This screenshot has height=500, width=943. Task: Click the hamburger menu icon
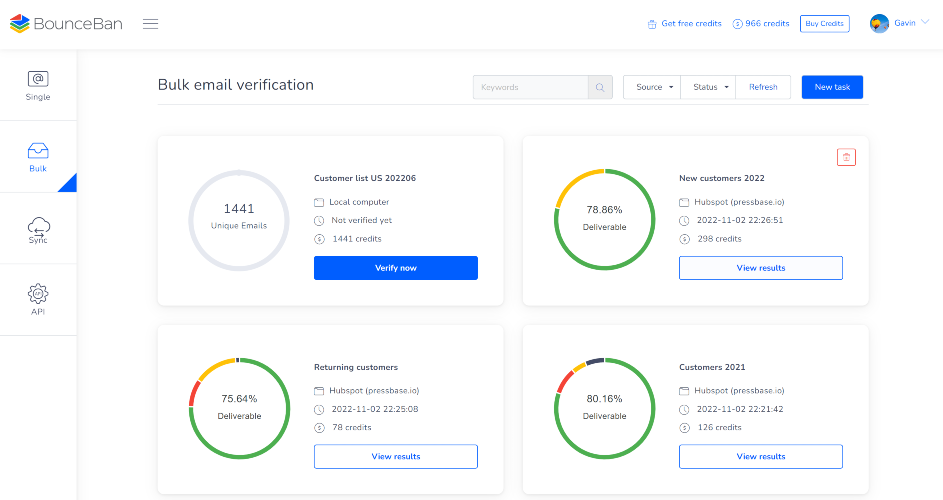point(150,24)
